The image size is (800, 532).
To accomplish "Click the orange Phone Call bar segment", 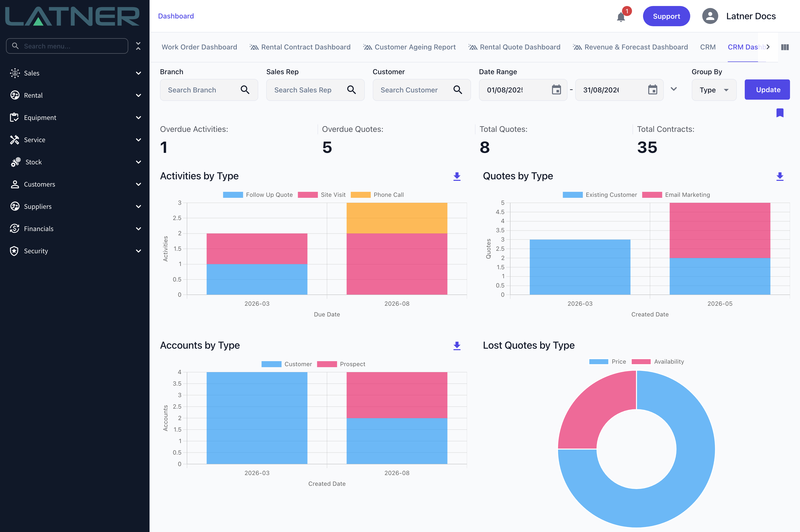I will (396, 218).
